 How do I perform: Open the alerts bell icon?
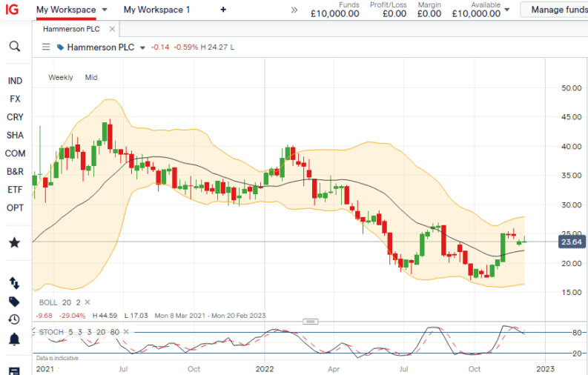point(14,339)
